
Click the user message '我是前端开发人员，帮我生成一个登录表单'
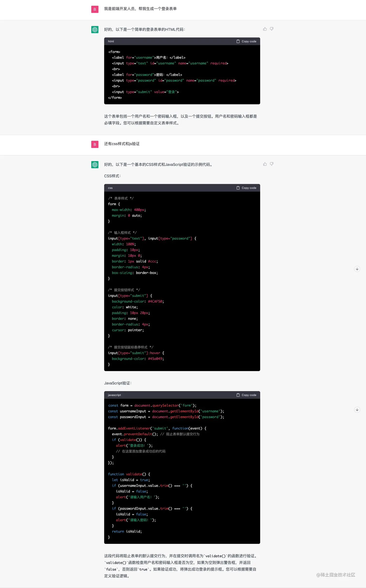(140, 9)
